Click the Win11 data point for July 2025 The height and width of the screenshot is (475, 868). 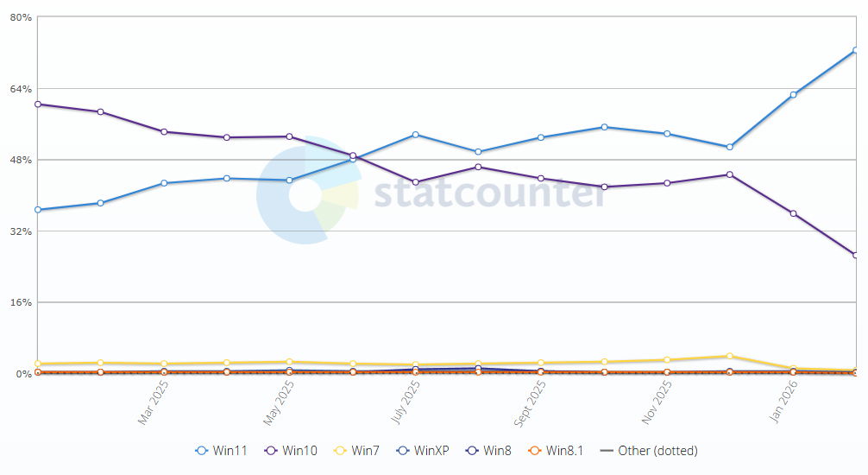[x=416, y=135]
